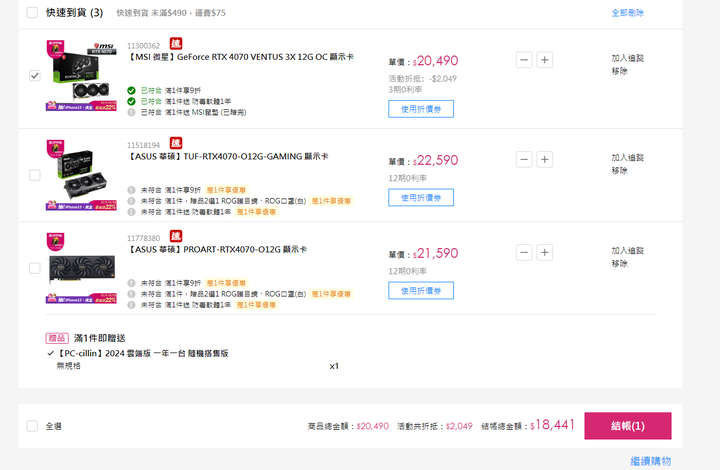This screenshot has height=470, width=720.
Task: Decrease quantity of ASUS PROART-RTX4070
Action: pyautogui.click(x=524, y=252)
